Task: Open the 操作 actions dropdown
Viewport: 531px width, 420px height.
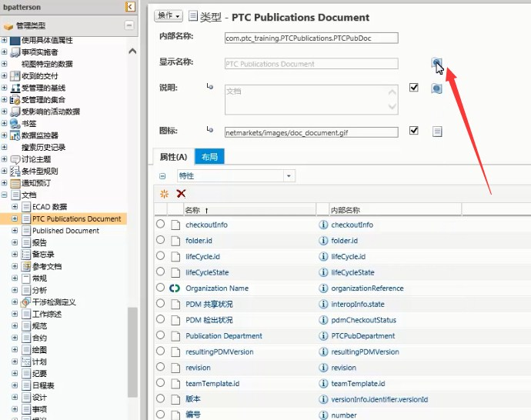Action: [169, 15]
